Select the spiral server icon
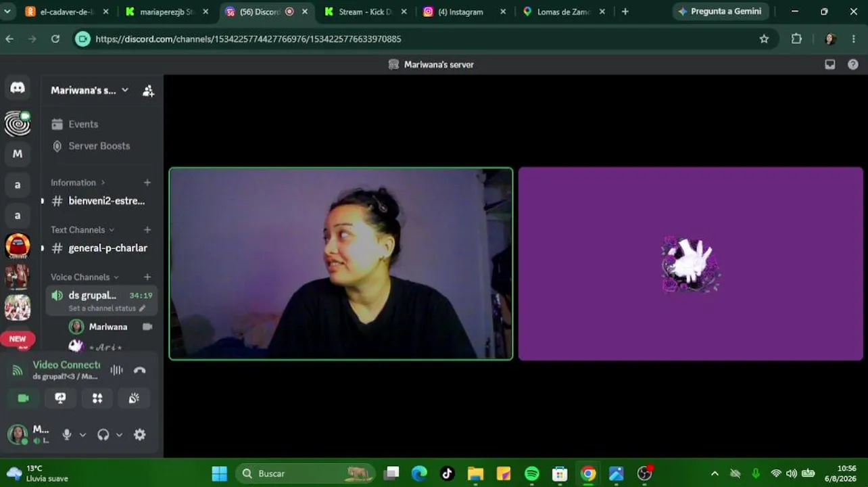Viewport: 868px width, 487px height. (18, 123)
